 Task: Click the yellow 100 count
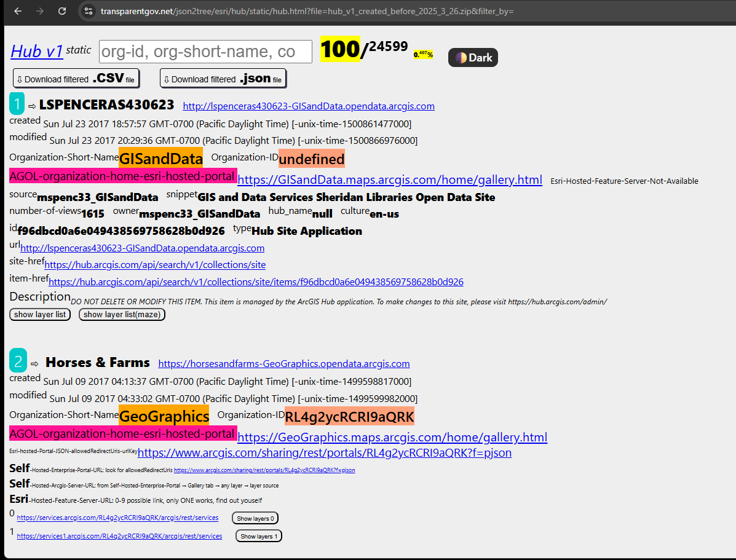pyautogui.click(x=340, y=49)
